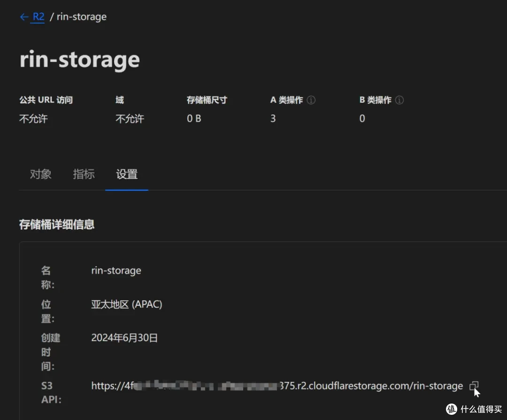The height and width of the screenshot is (420, 507).
Task: Click the A 类操作 count 3
Action: [x=273, y=118]
